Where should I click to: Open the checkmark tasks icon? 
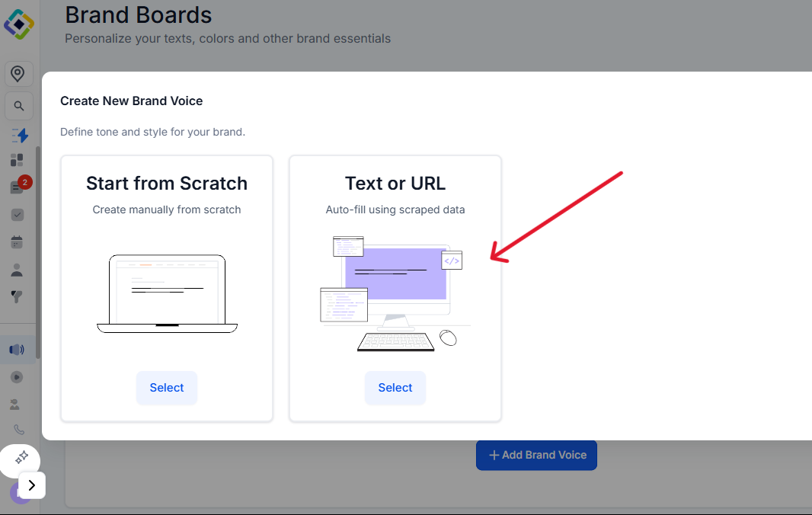click(x=17, y=215)
